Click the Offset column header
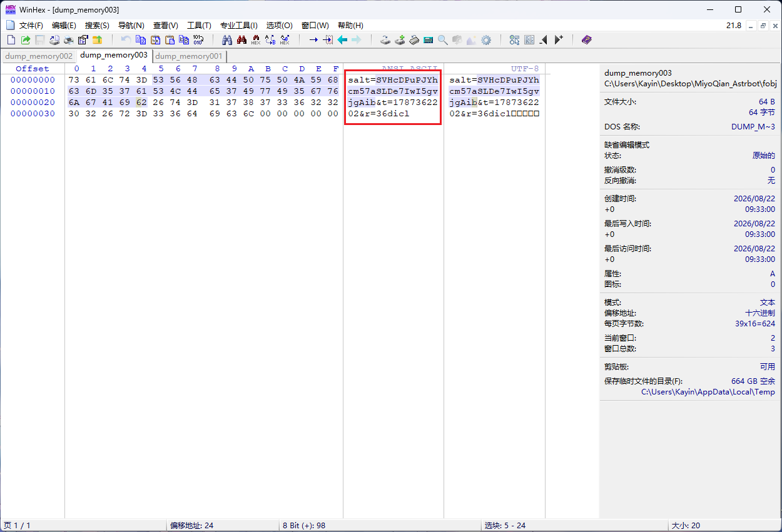This screenshot has width=782, height=532. 33,69
